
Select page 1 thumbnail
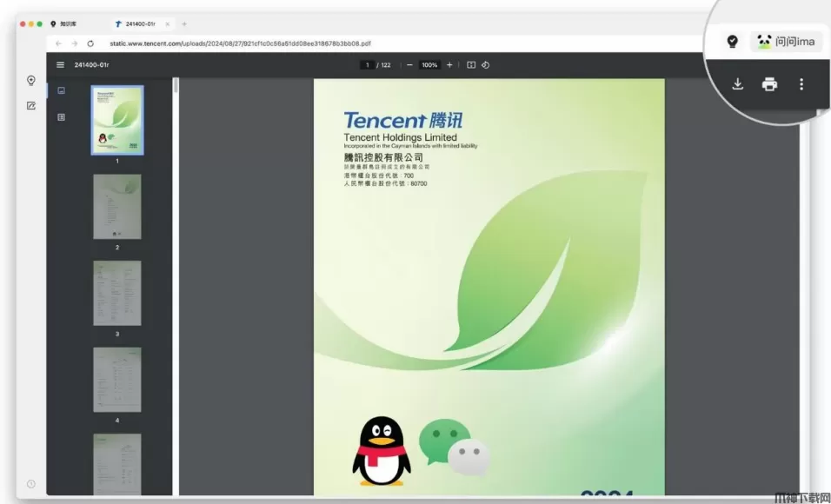(117, 120)
